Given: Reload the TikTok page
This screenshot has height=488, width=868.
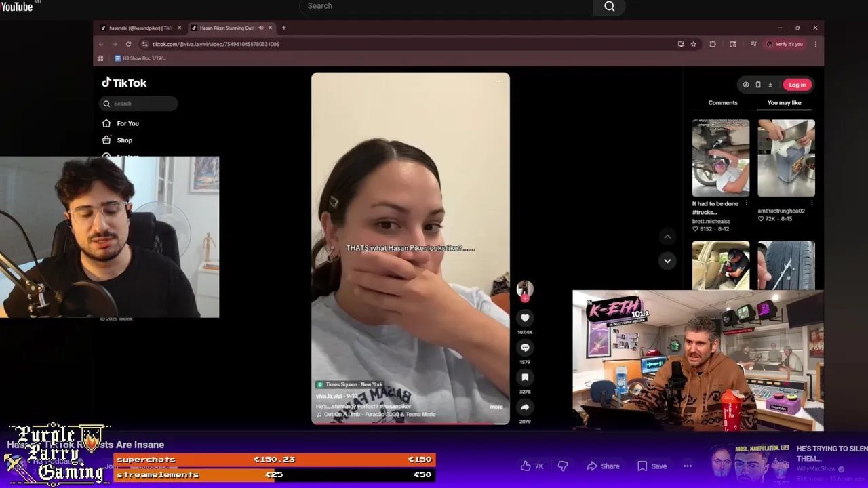Looking at the screenshot, I should point(128,44).
